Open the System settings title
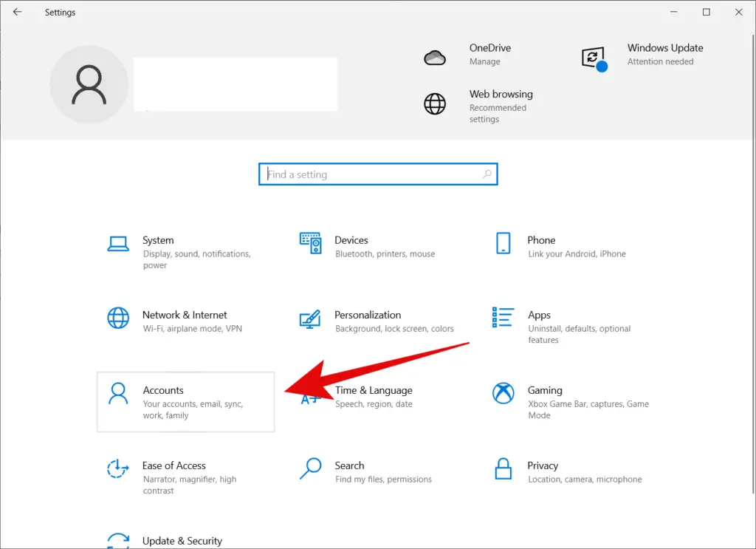This screenshot has width=756, height=549. tap(158, 239)
